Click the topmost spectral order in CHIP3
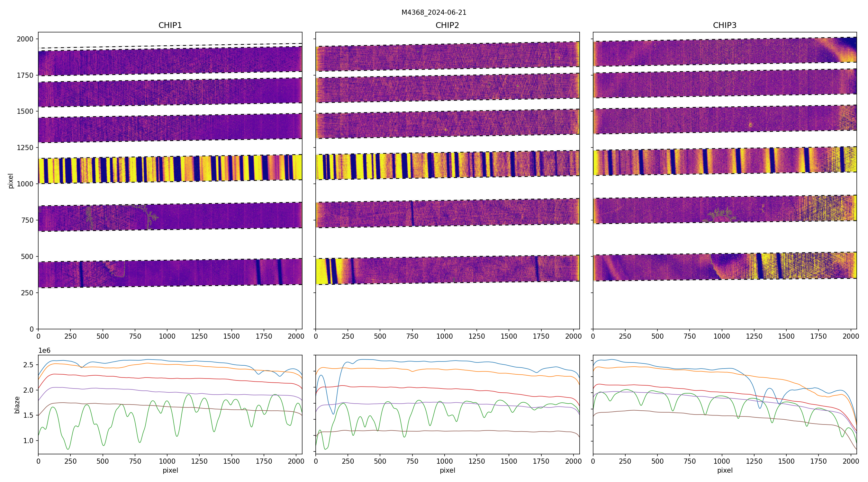This screenshot has height=482, width=868. pyautogui.click(x=724, y=51)
